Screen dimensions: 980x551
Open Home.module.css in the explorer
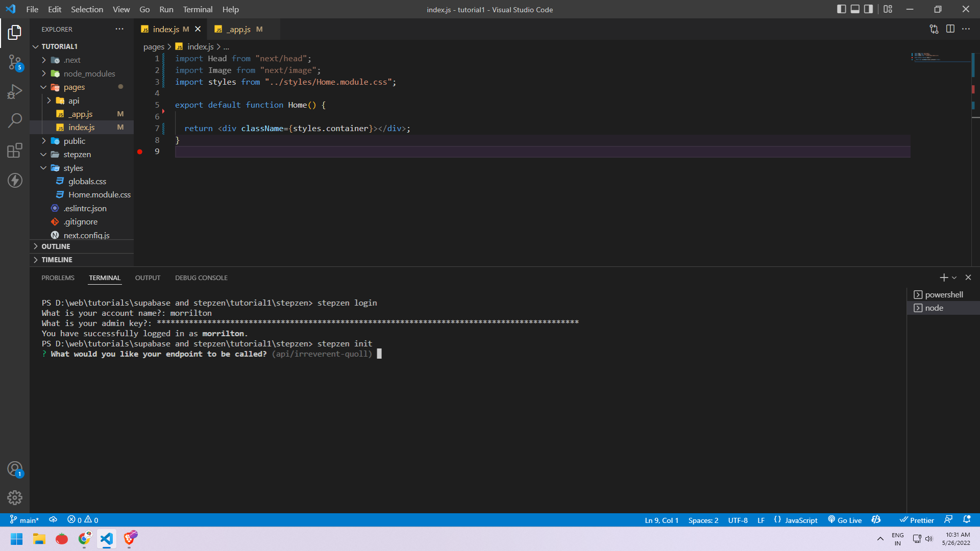point(99,195)
